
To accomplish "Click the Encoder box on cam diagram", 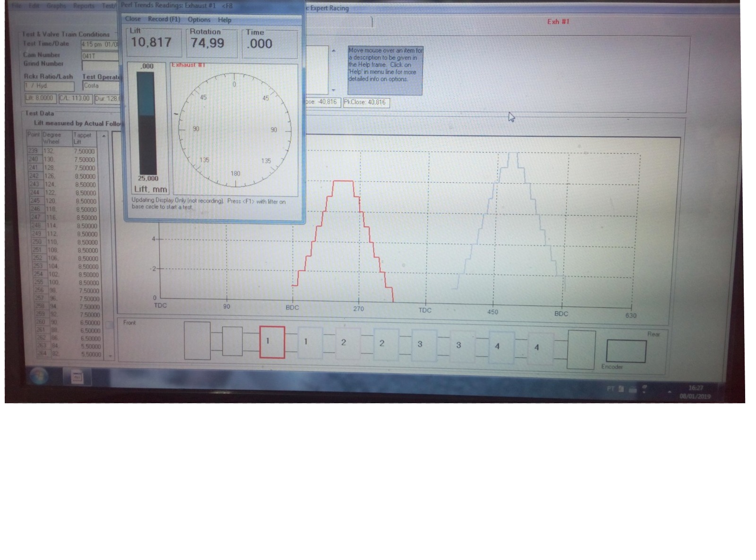I will point(626,351).
